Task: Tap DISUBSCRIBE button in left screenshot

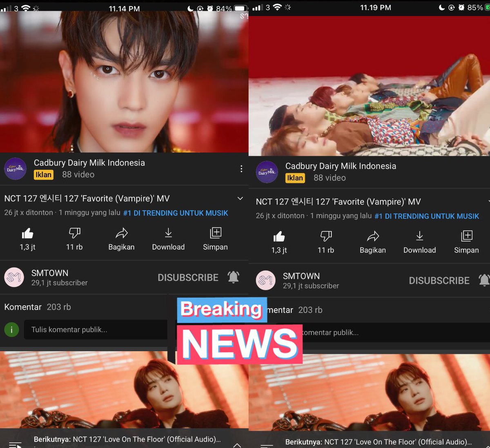Action: pyautogui.click(x=188, y=278)
